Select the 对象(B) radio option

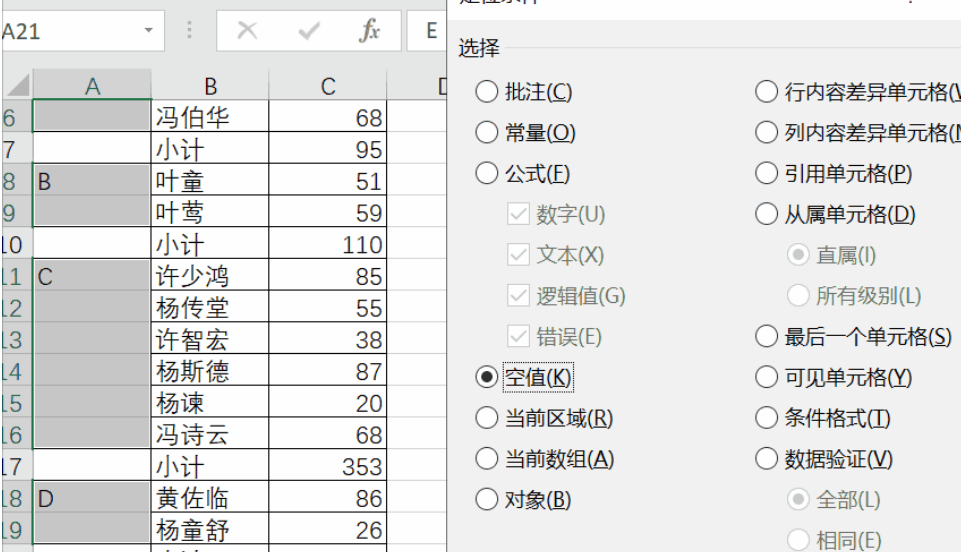click(487, 499)
